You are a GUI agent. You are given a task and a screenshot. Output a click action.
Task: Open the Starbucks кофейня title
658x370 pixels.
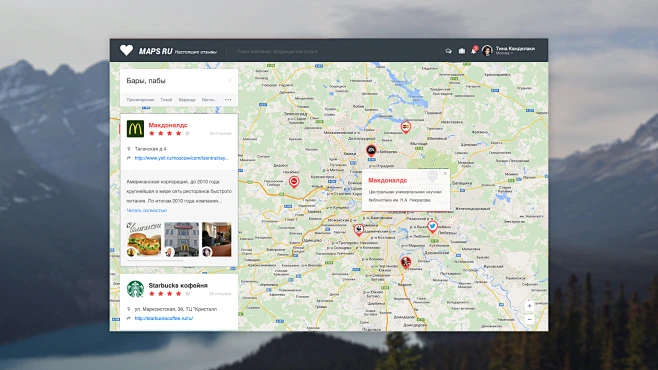tap(178, 285)
